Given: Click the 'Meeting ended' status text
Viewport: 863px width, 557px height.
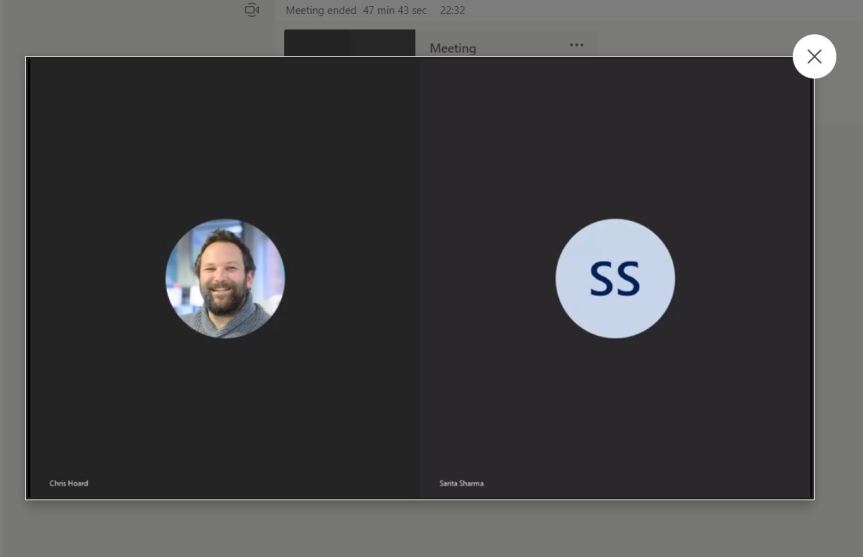Looking at the screenshot, I should 320,10.
